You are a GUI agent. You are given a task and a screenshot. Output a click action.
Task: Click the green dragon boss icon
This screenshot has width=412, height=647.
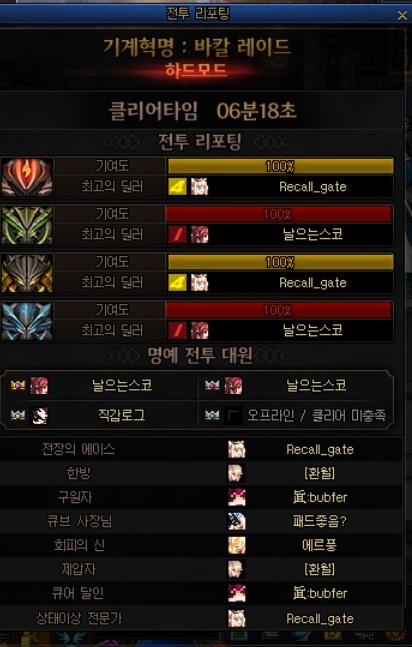27,225
